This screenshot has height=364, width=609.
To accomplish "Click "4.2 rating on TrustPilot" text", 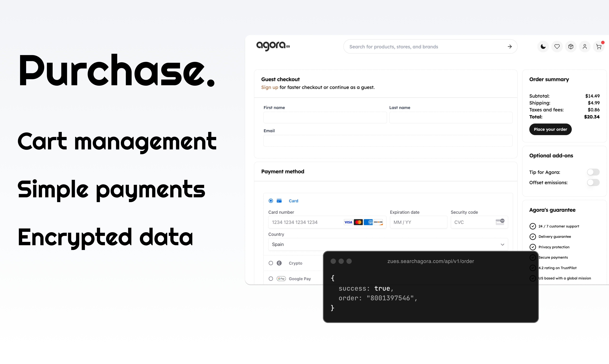I will pos(557,268).
